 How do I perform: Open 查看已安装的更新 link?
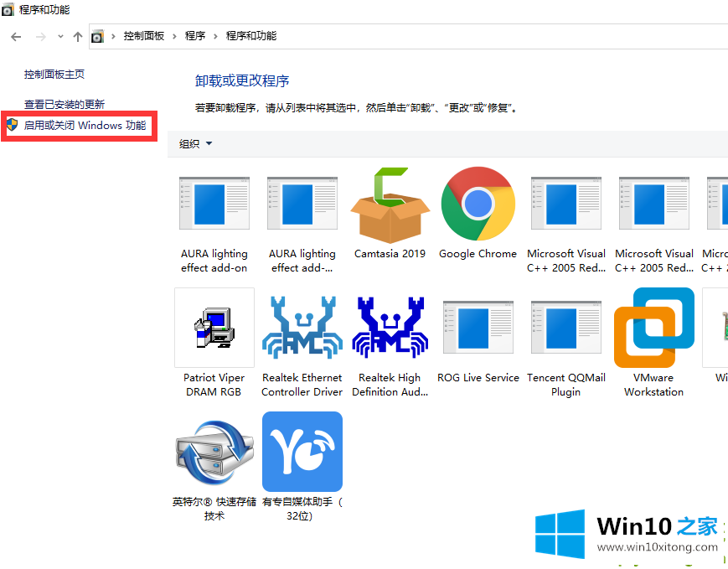65,104
